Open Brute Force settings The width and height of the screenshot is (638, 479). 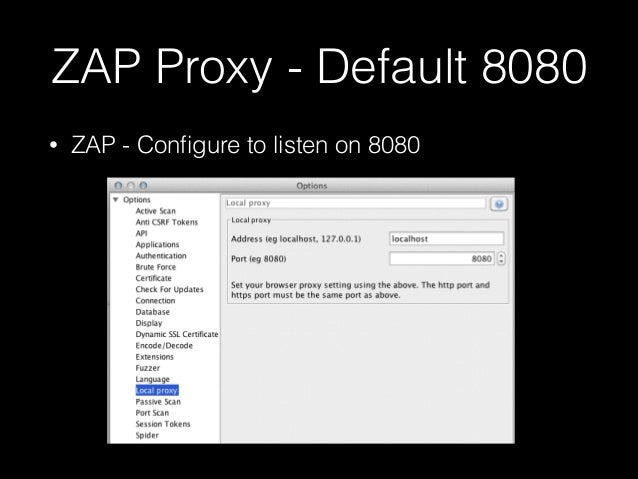(155, 267)
